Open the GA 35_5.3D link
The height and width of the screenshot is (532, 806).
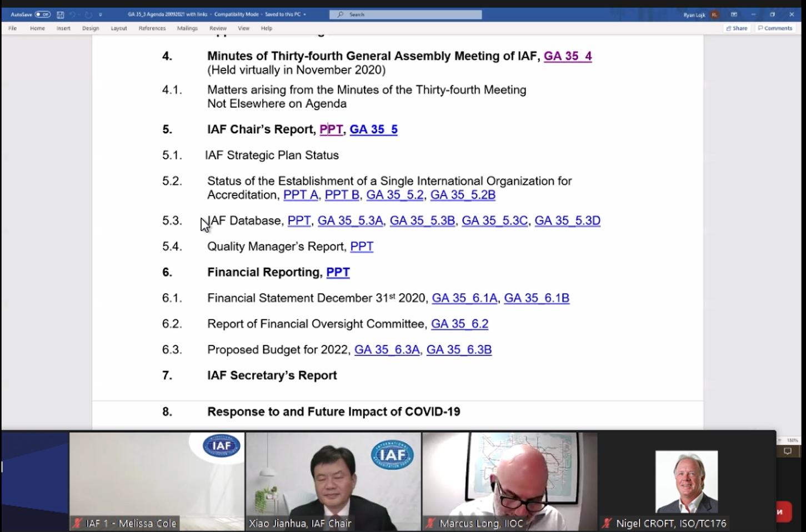coord(567,221)
